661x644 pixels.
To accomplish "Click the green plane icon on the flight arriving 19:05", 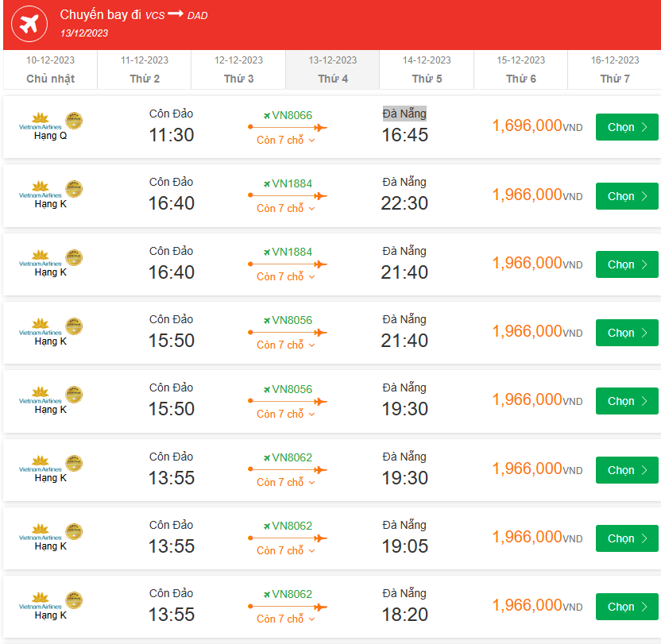I will tap(267, 526).
